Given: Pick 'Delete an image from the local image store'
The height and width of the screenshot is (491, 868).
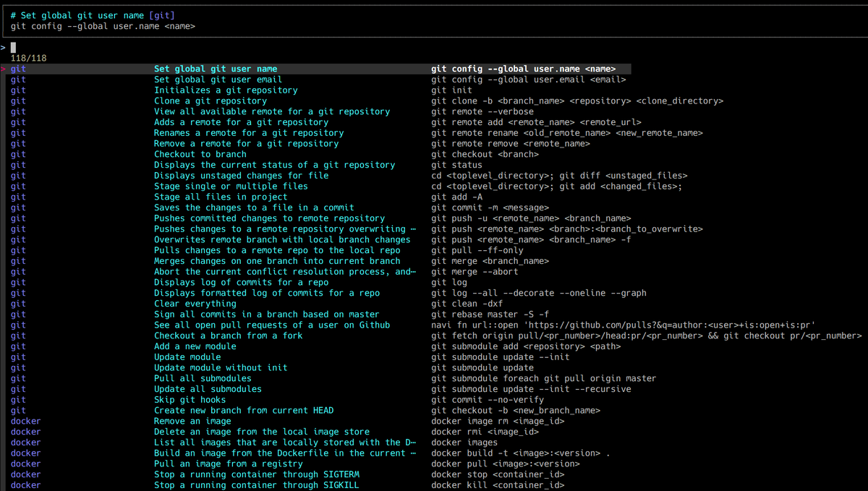Looking at the screenshot, I should coord(262,432).
